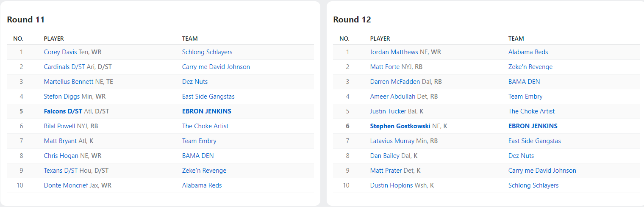Select Darren McFadden in Round 12
Viewport: 644px width, 207px height.
[394, 82]
